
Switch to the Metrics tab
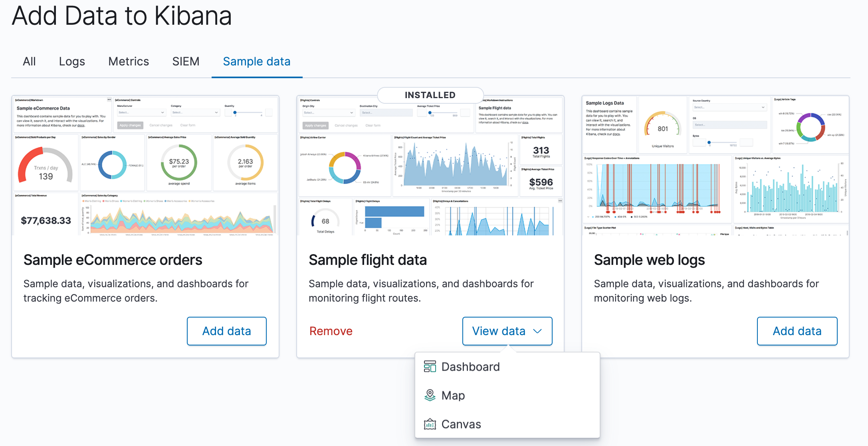[x=129, y=61]
